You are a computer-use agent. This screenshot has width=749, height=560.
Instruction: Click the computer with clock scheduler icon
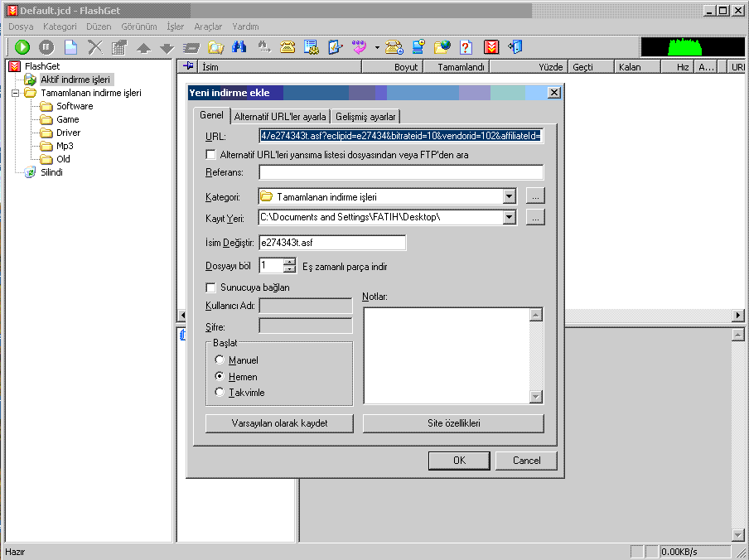click(x=419, y=46)
